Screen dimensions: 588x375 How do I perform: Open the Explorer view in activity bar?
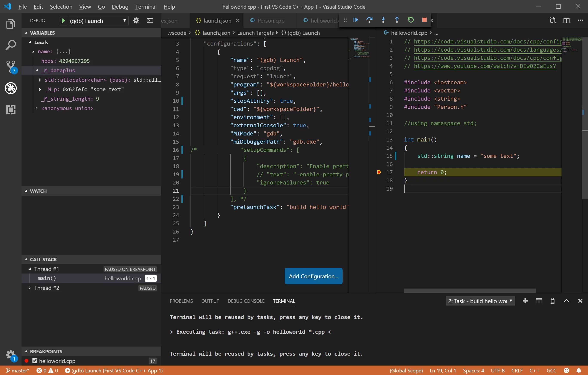coord(11,24)
